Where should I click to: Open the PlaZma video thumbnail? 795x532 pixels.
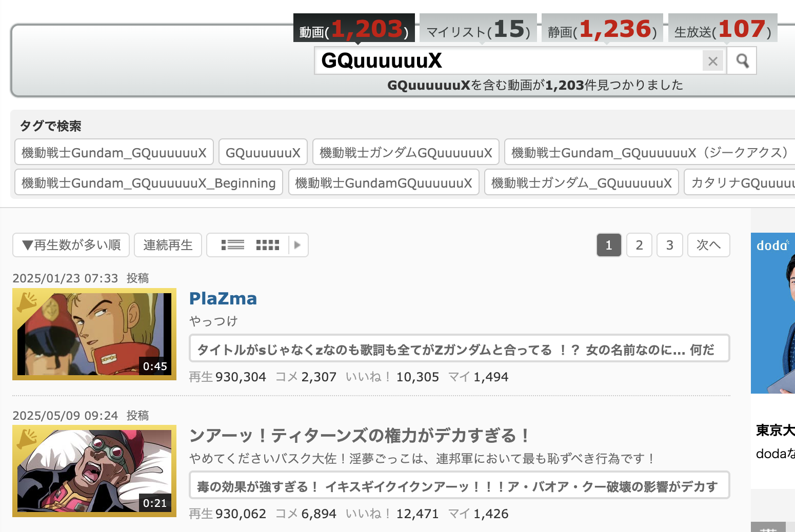pos(94,334)
